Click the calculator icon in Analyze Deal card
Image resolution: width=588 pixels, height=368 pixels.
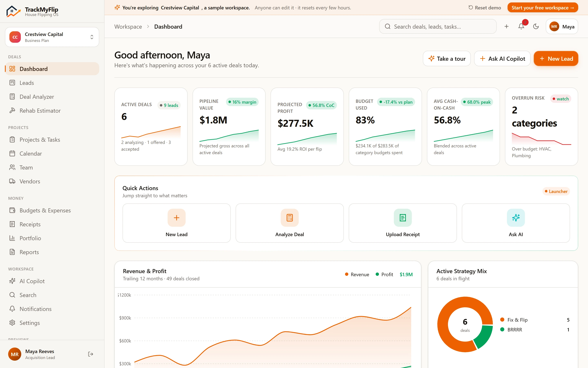click(x=289, y=218)
